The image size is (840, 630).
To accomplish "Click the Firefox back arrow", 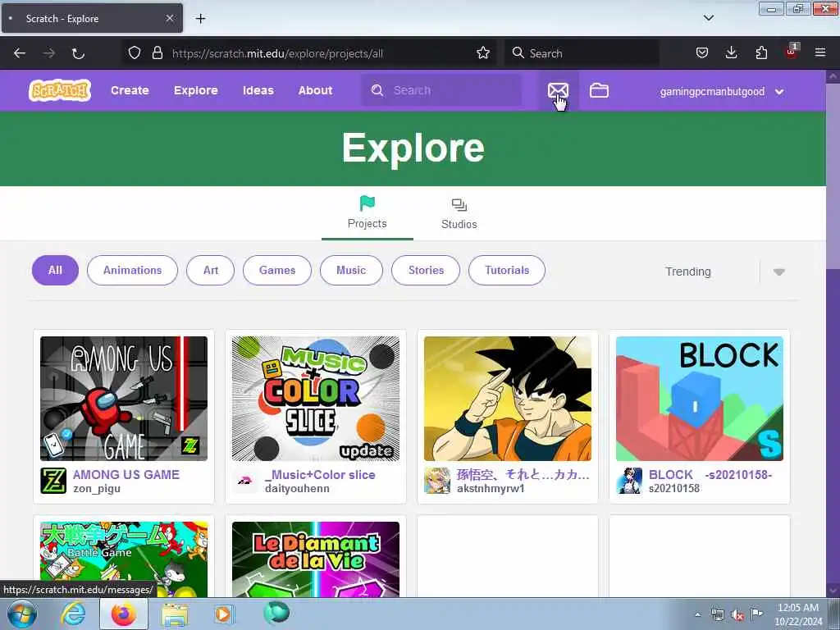I will coord(20,53).
